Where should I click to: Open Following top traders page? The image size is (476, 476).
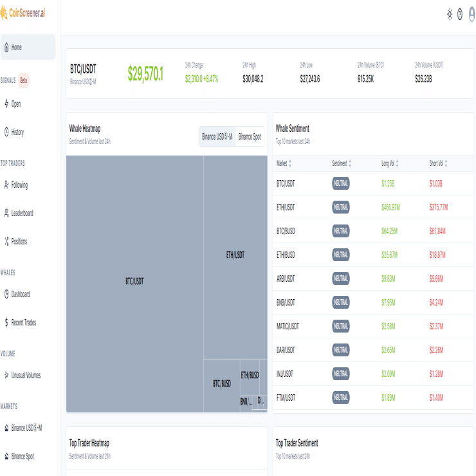(x=19, y=185)
